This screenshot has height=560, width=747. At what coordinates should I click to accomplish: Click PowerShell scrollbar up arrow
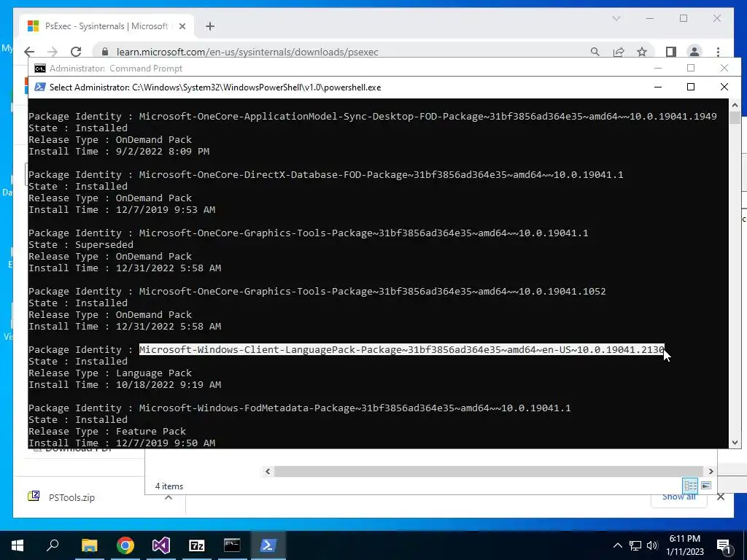[735, 105]
